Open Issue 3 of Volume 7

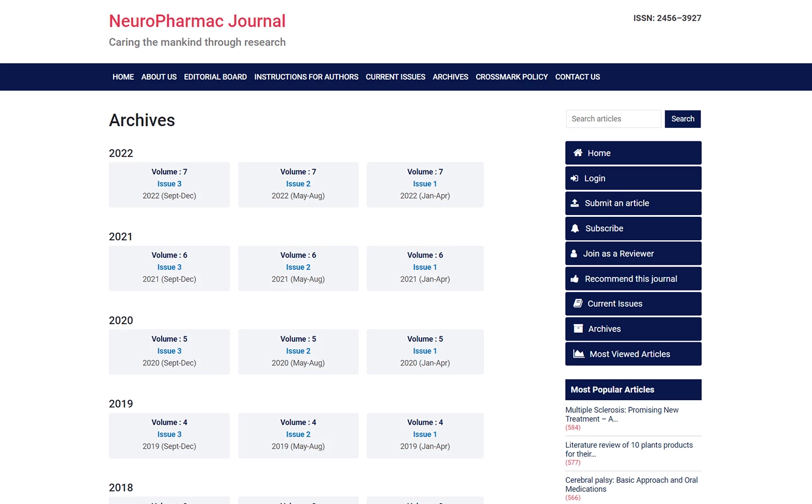point(169,183)
